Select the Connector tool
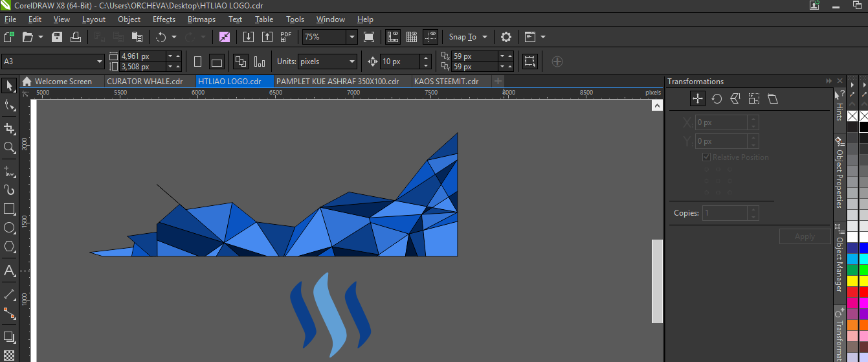Image resolution: width=868 pixels, height=362 pixels. (9, 313)
